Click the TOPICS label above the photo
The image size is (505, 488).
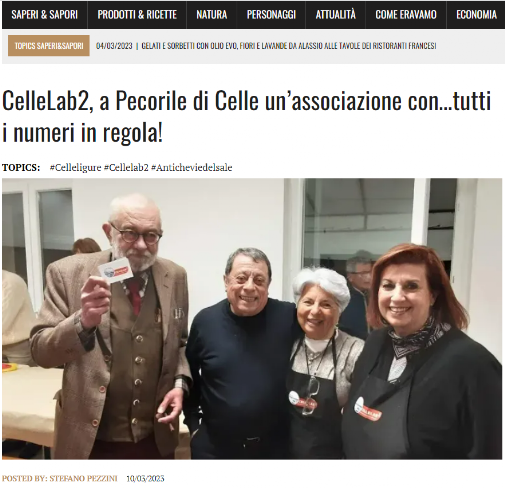tap(21, 167)
